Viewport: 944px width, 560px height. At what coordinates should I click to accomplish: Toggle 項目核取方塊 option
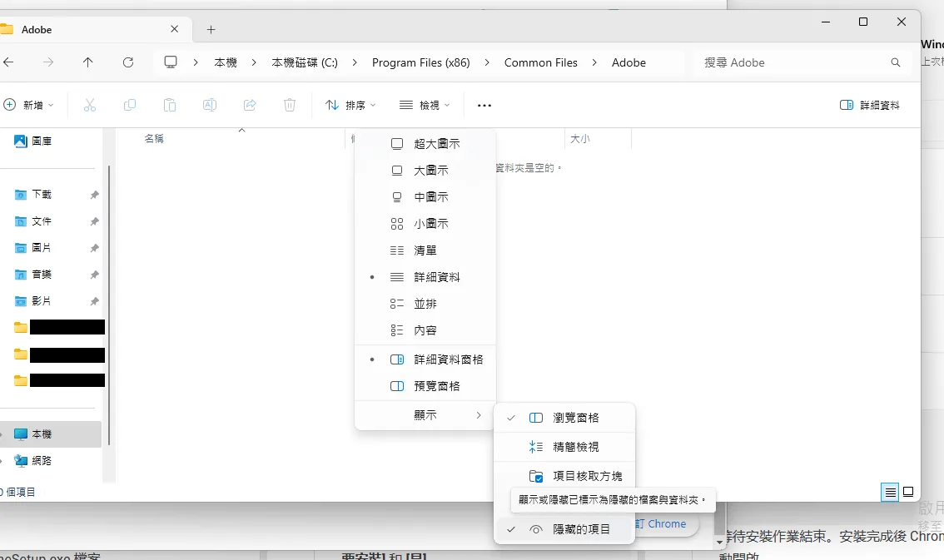pyautogui.click(x=564, y=476)
